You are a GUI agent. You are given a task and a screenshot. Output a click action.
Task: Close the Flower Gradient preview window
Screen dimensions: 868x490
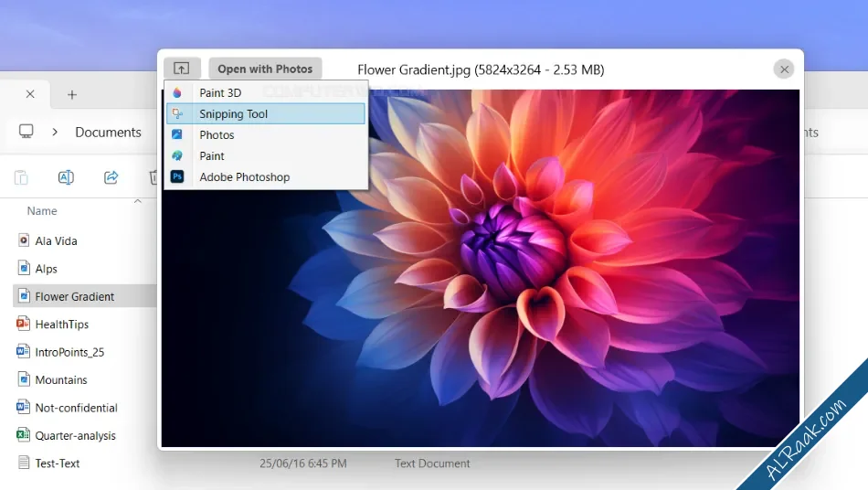coord(785,69)
